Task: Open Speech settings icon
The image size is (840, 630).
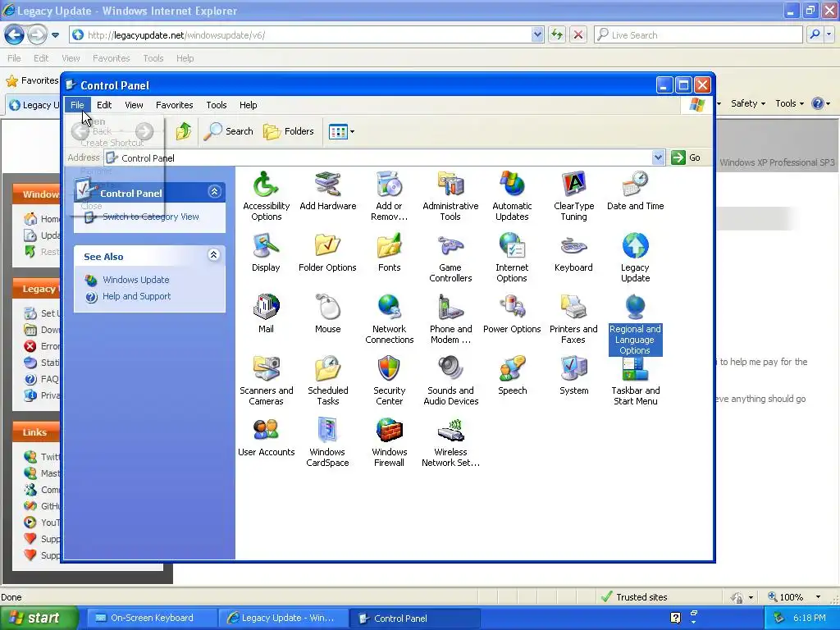Action: [512, 376]
